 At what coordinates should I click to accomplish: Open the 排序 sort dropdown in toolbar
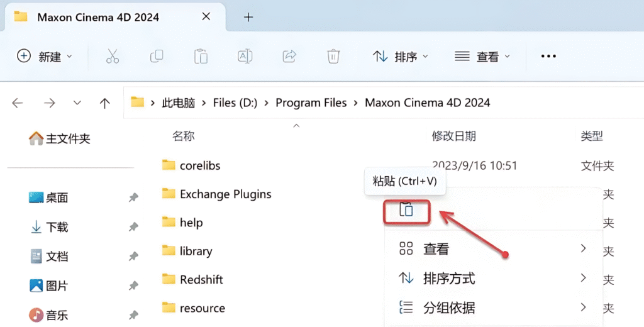400,56
